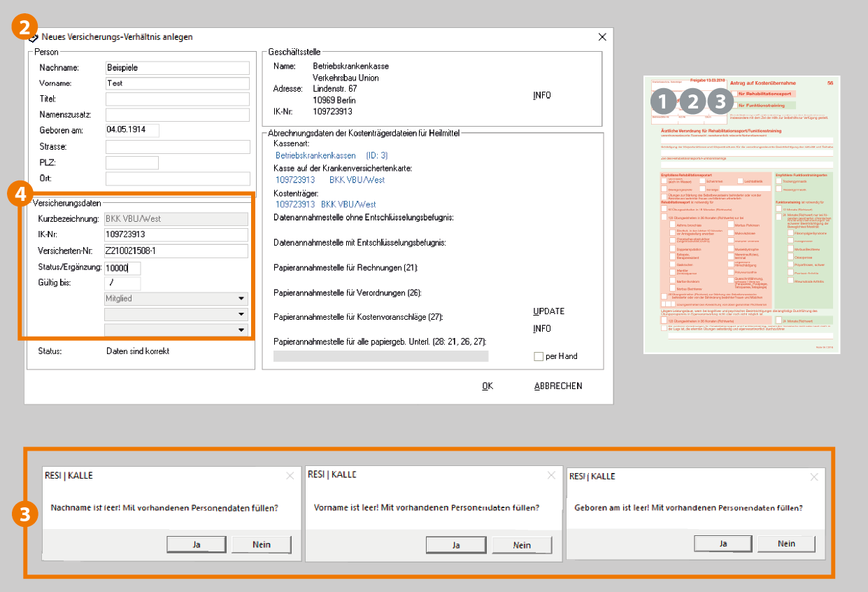This screenshot has height=592, width=868.
Task: Enable the per Hand checkbox
Action: 539,357
